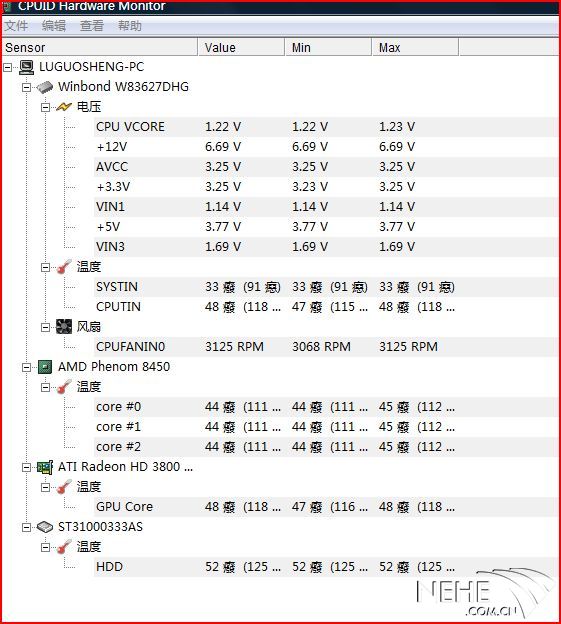The height and width of the screenshot is (624, 561).
Task: Click the green CPU icon for AMD Phenom 8450
Action: point(45,367)
